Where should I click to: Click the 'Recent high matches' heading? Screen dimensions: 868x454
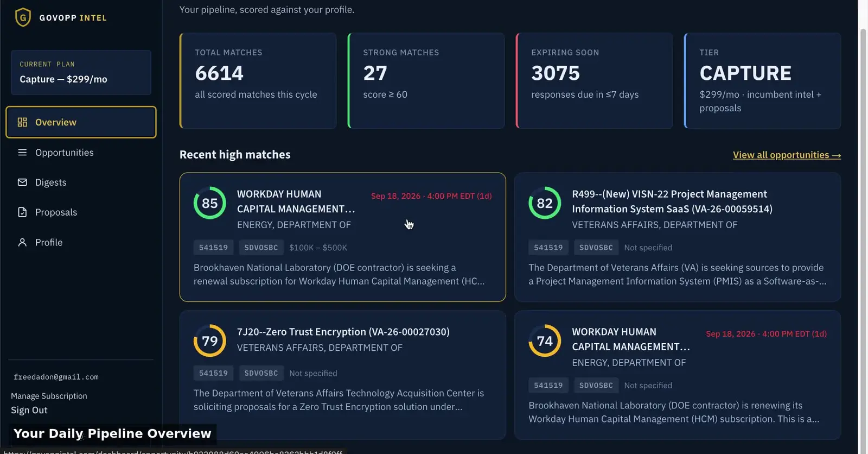(x=235, y=155)
